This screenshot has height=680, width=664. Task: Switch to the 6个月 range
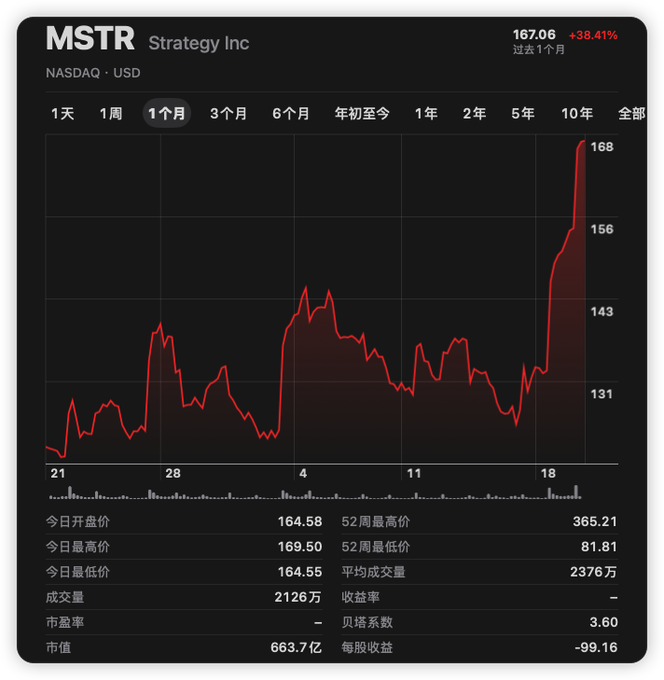(291, 114)
